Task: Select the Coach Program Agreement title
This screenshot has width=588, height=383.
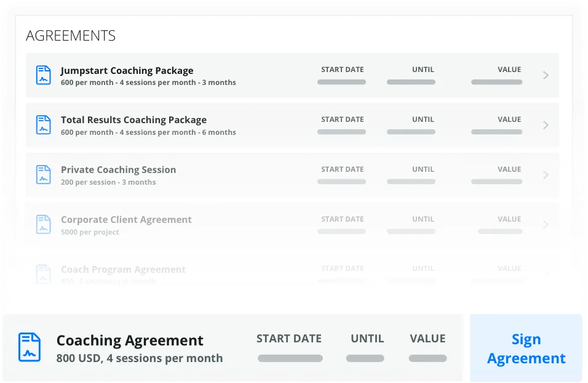Action: point(123,270)
